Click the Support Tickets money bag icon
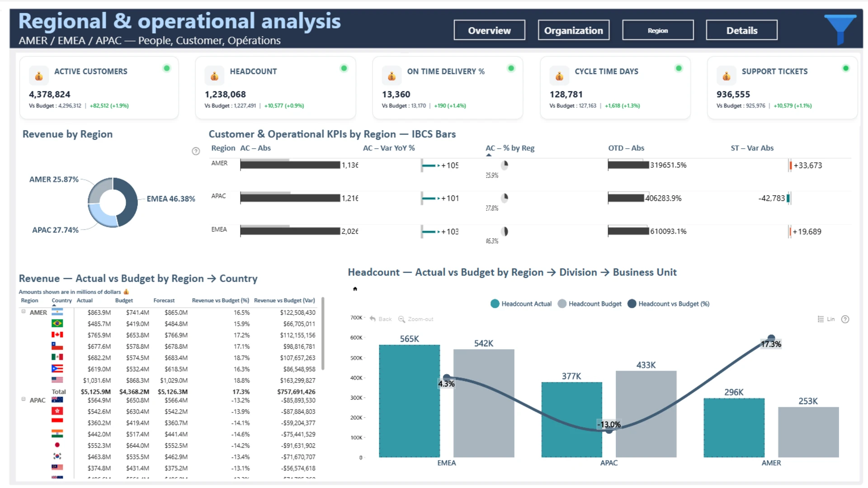Screen dimensions: 868x488 click(726, 76)
